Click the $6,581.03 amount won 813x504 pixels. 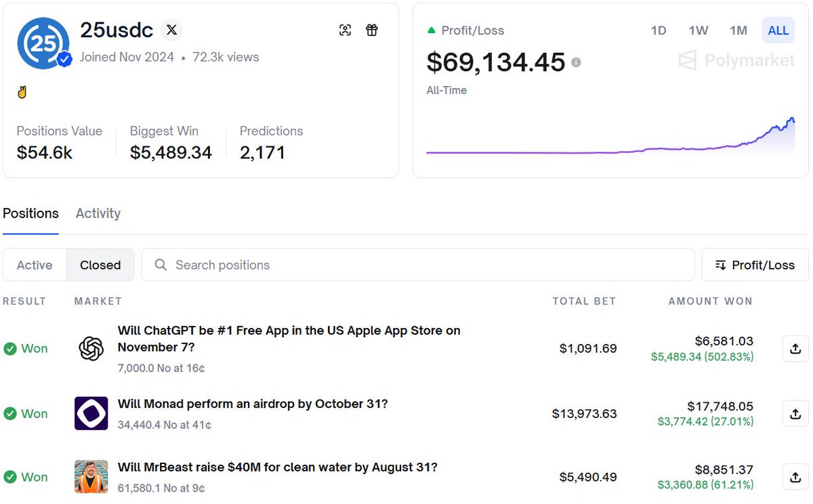724,341
